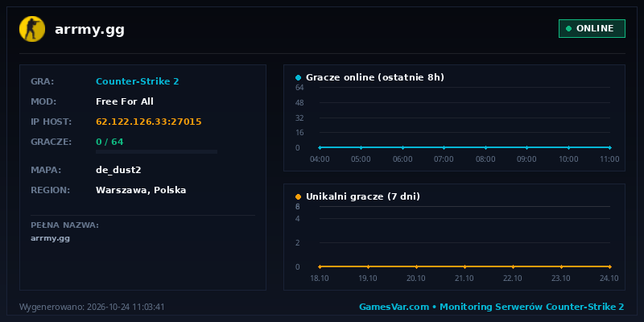This screenshot has height=322, width=644.
Task: Click the 0 / 64 player count
Action: point(109,142)
